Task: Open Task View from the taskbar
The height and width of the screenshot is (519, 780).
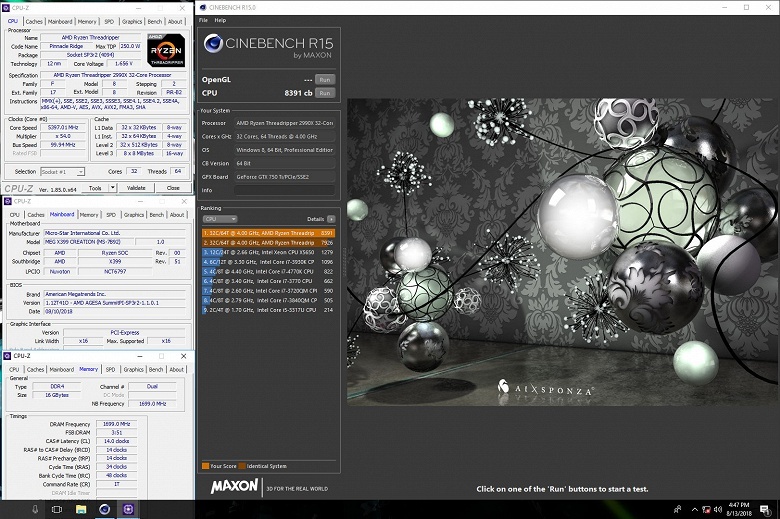Action: pyautogui.click(x=59, y=509)
